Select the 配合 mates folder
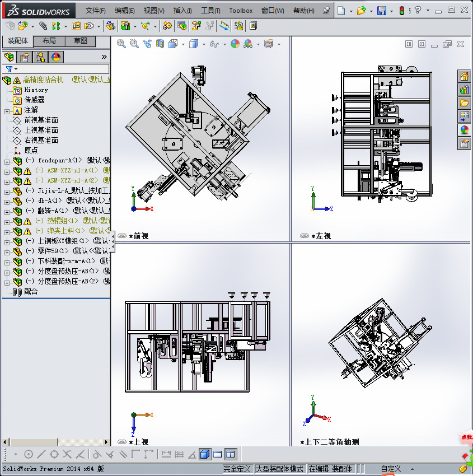This screenshot has height=476, width=473. (31, 291)
